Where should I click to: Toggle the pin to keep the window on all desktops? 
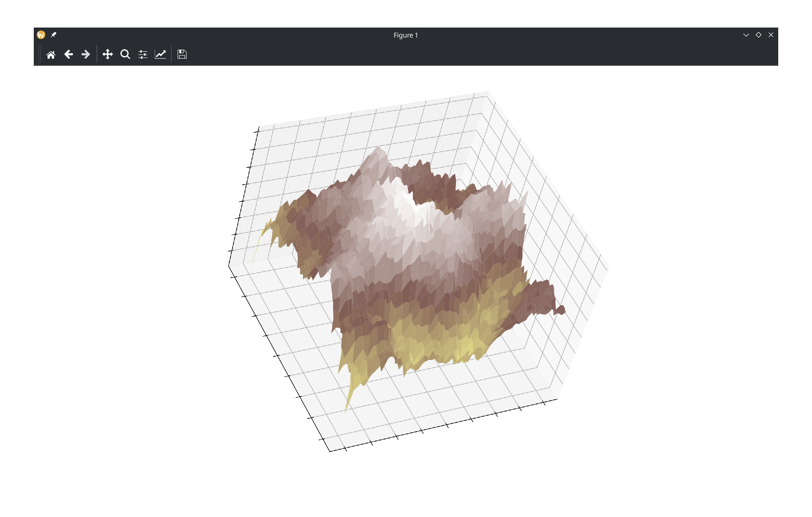(53, 35)
